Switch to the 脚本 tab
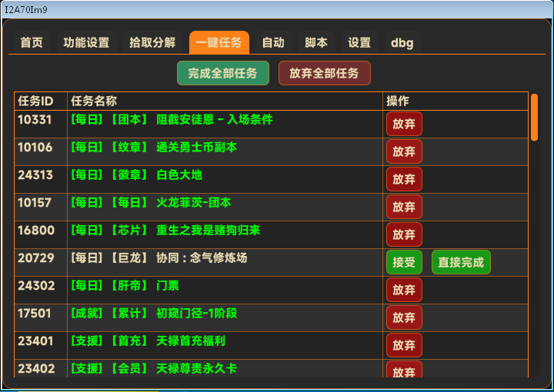Image resolution: width=554 pixels, height=392 pixels. click(x=316, y=43)
